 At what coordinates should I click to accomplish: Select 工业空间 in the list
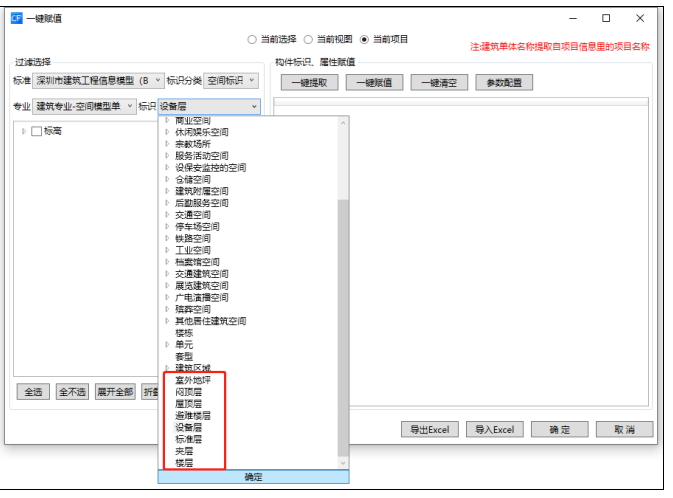coord(193,250)
